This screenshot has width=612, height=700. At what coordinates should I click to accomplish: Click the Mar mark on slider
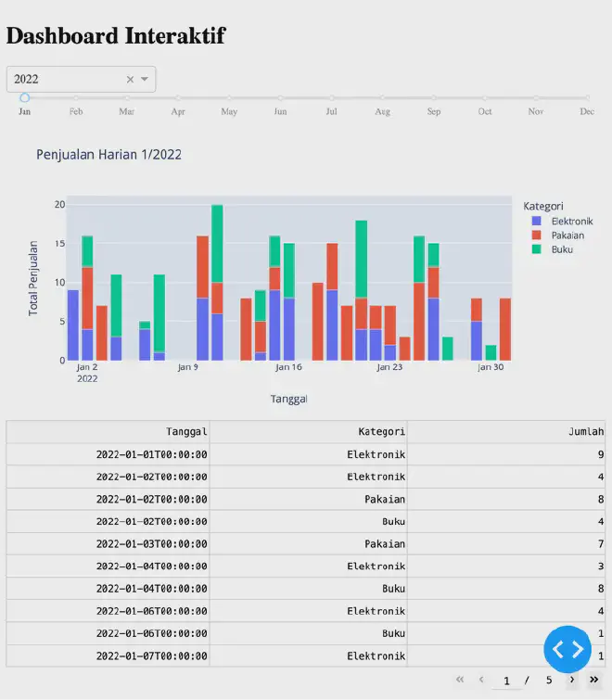click(127, 97)
